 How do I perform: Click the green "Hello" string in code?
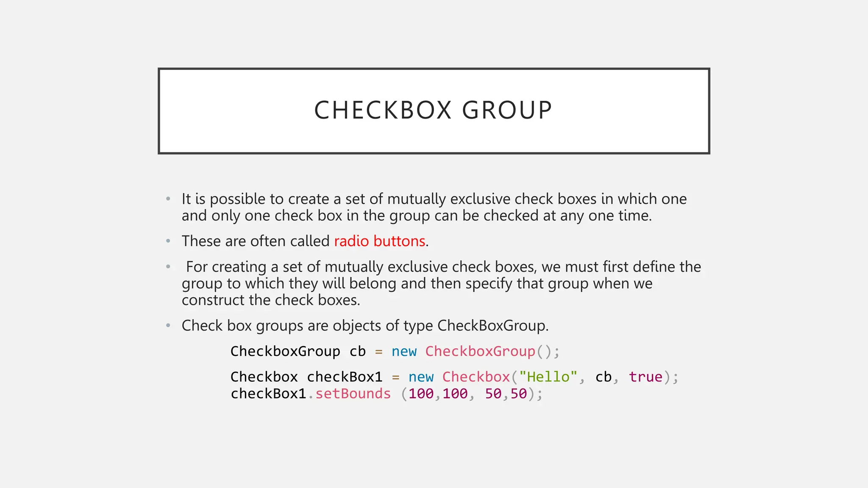pyautogui.click(x=548, y=377)
